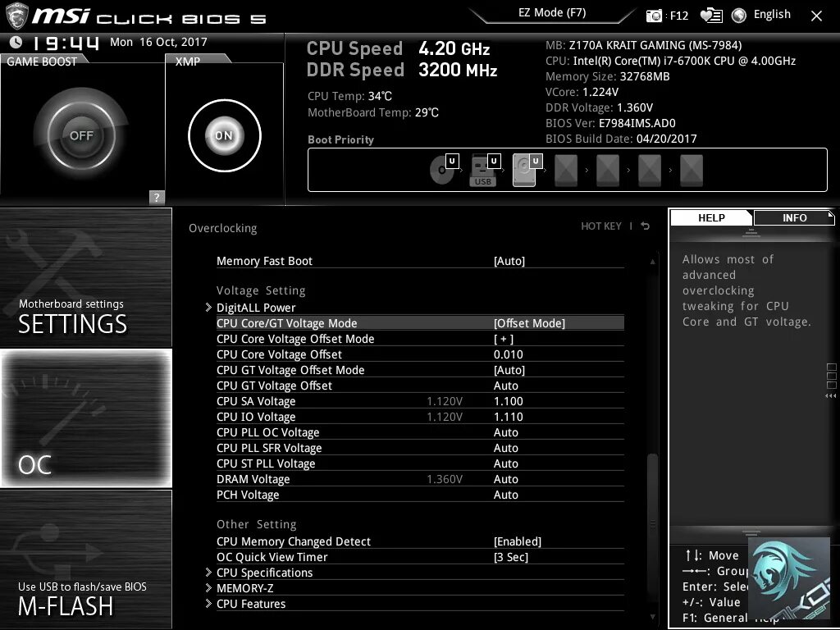This screenshot has width=840, height=630.
Task: Edit PCH Voltage Auto value
Action: 505,494
